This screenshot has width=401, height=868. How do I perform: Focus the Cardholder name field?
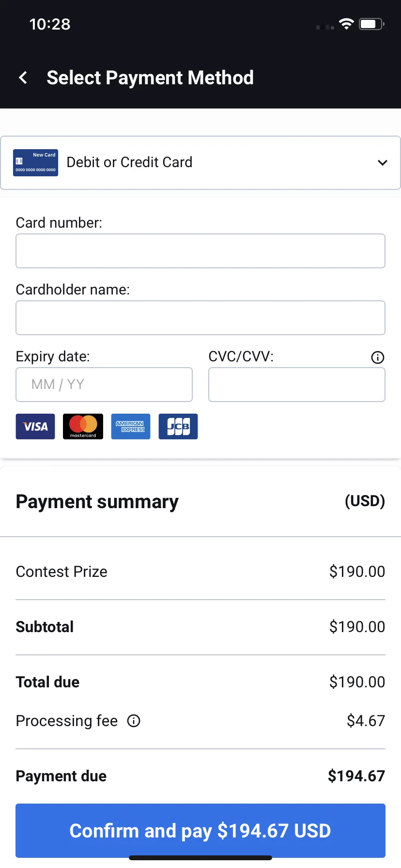pyautogui.click(x=200, y=318)
